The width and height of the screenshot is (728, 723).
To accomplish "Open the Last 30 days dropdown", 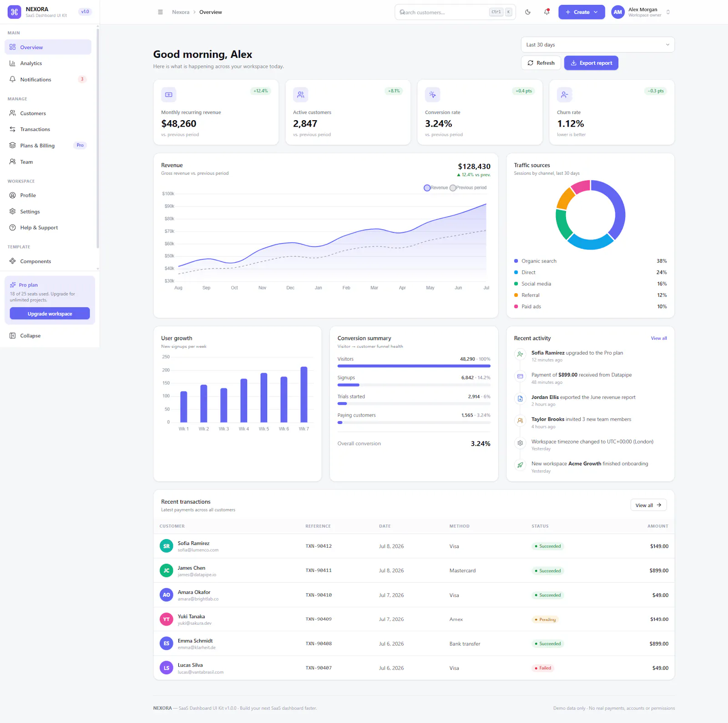I will (x=597, y=45).
